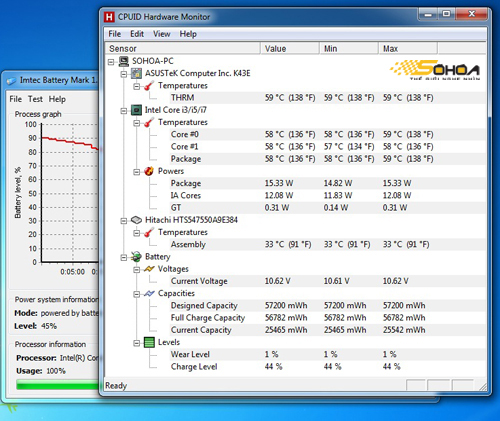
Task: Collapse the Levels group
Action: (x=137, y=343)
